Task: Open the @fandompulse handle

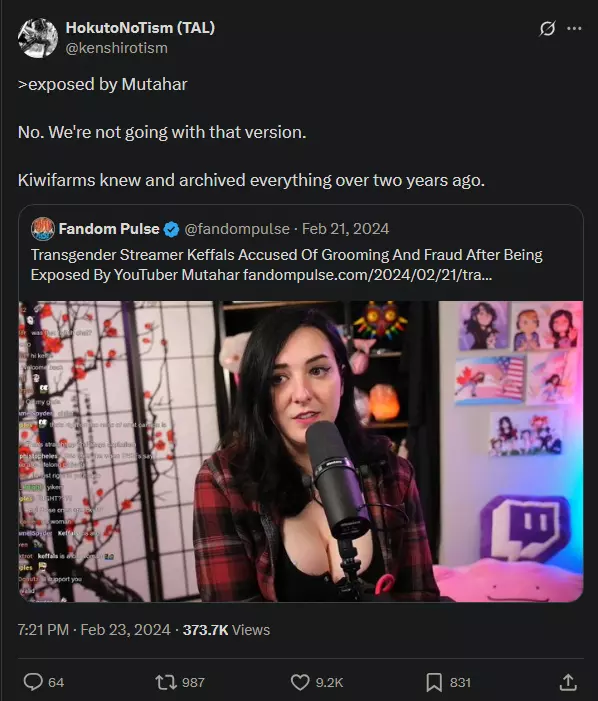Action: (x=237, y=229)
